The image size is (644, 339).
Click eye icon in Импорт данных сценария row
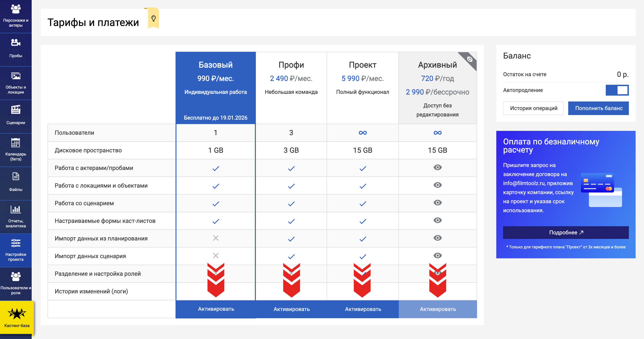[437, 256]
